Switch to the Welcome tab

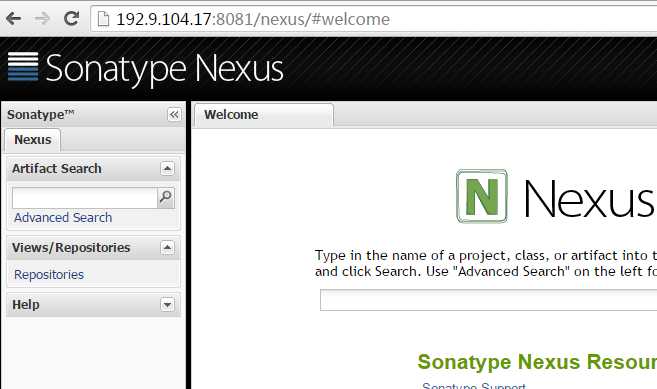(x=264, y=115)
